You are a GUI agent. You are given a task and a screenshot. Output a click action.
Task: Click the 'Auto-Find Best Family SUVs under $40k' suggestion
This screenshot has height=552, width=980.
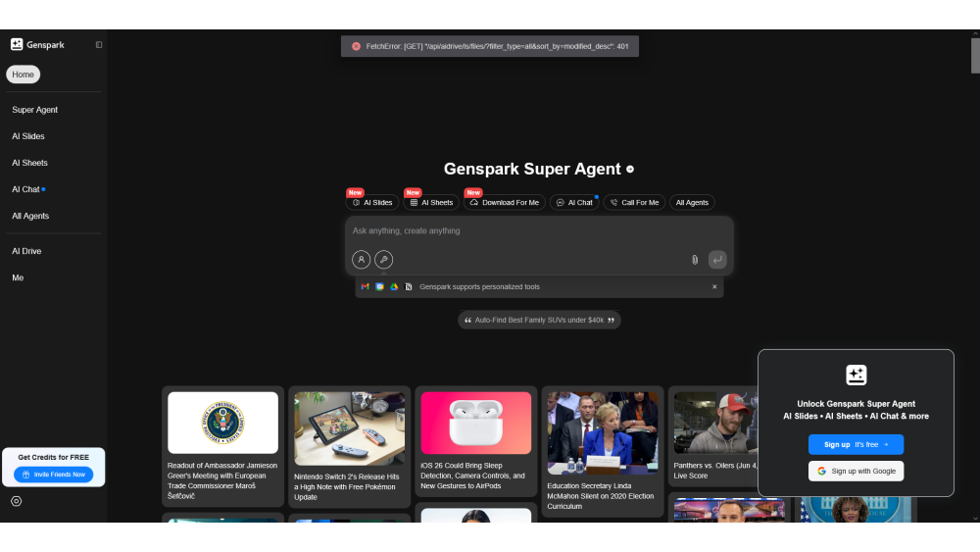coord(539,320)
